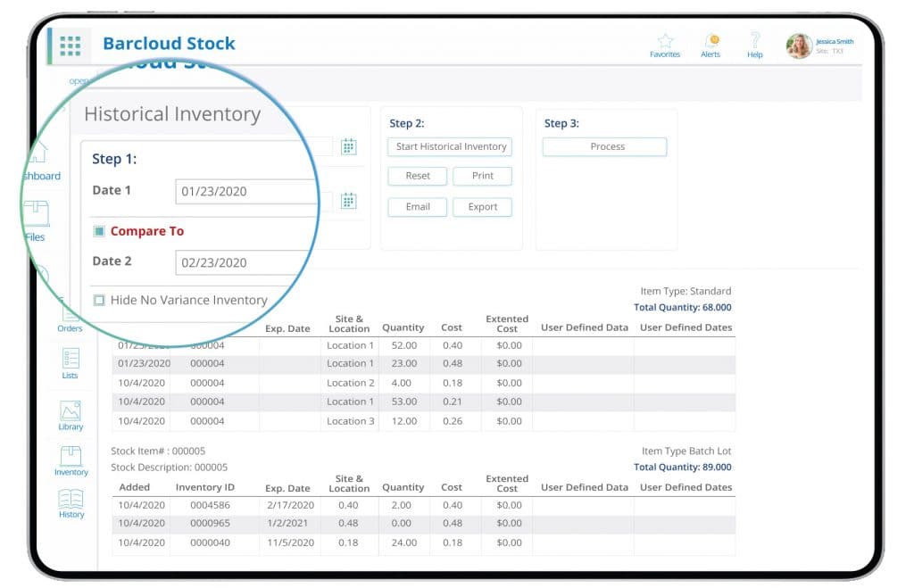Click expiration date 11/5/2020 cell
The width and height of the screenshot is (914, 588).
(290, 542)
